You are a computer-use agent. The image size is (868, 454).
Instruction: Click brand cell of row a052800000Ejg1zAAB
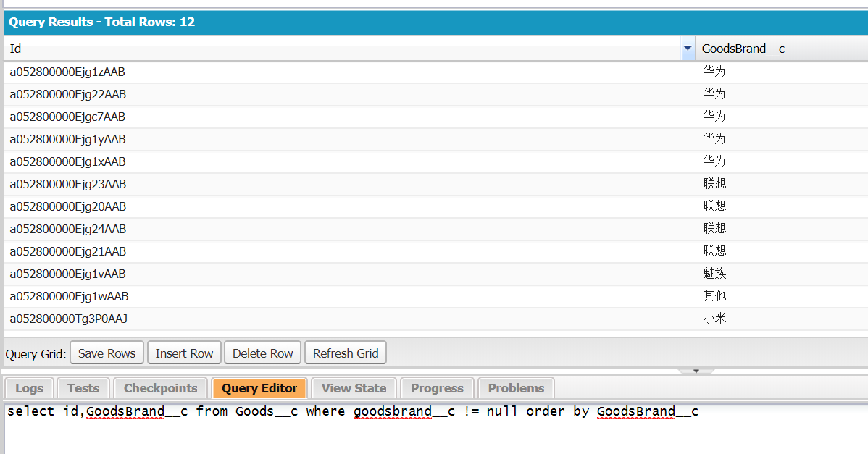coord(782,72)
